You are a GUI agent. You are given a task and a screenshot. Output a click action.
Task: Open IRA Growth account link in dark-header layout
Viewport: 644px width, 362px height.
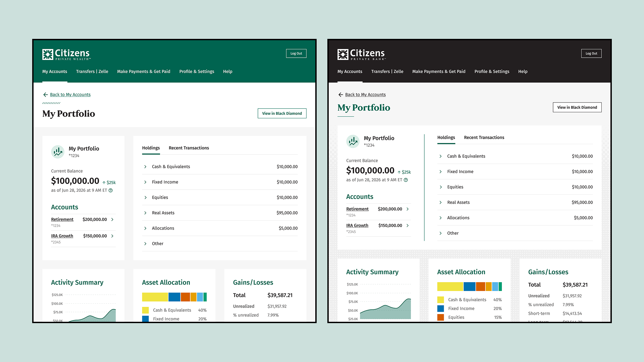pos(357,226)
